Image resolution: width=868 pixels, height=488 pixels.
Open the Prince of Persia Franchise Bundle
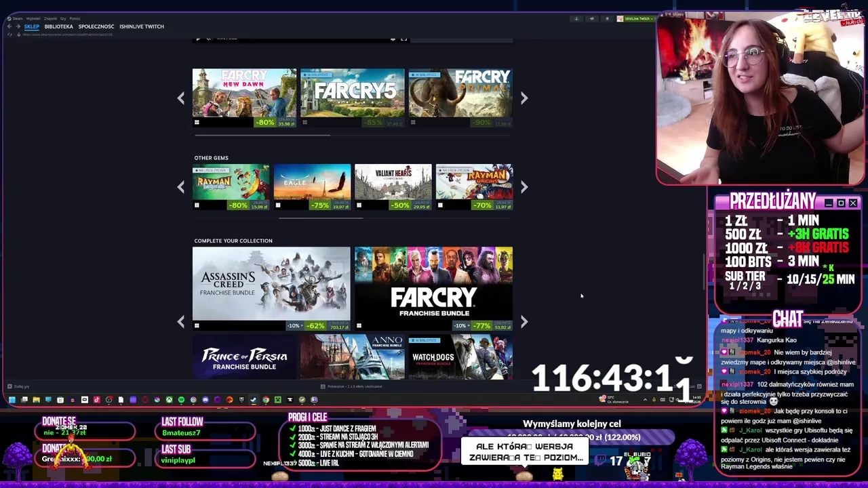pyautogui.click(x=244, y=357)
